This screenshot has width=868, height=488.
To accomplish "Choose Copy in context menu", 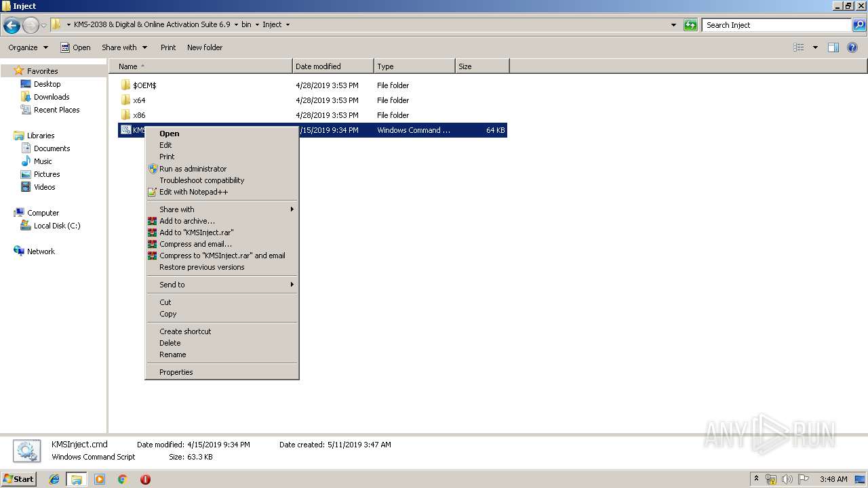I will point(222,314).
